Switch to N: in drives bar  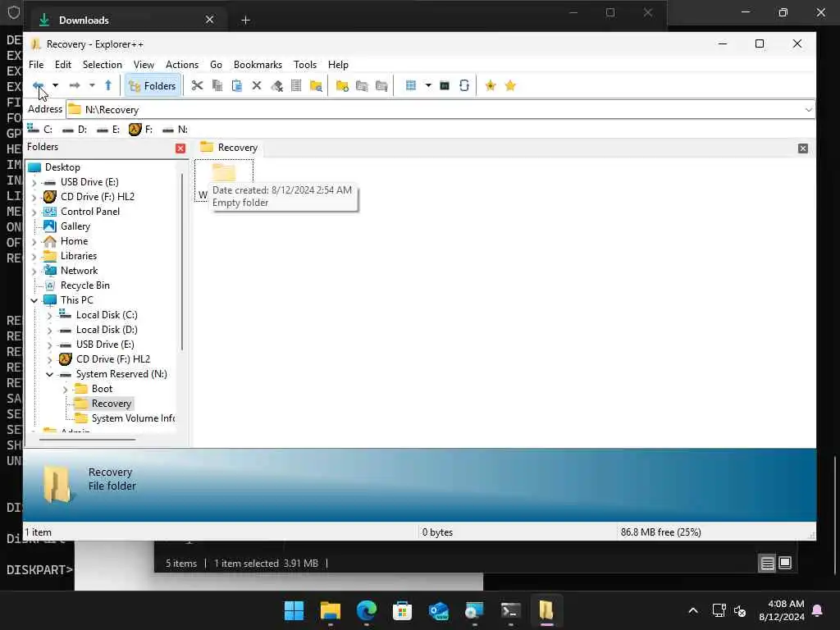click(x=176, y=129)
